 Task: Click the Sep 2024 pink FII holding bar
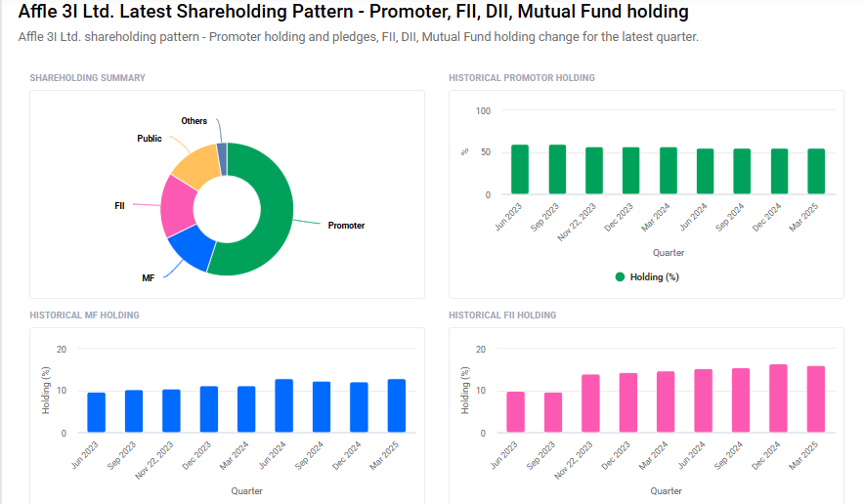(741, 400)
